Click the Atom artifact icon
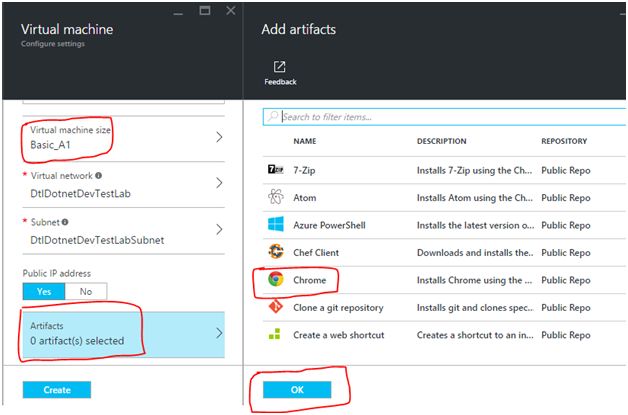 pos(276,197)
